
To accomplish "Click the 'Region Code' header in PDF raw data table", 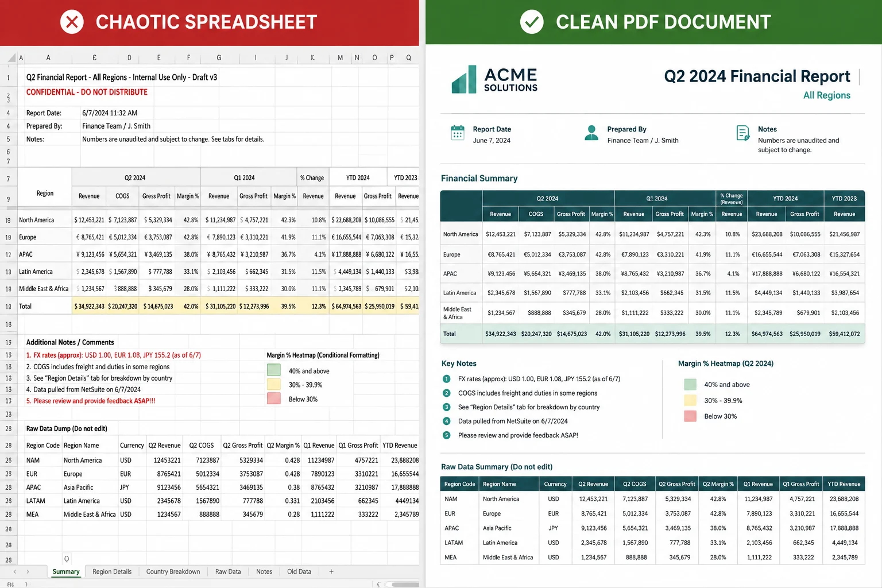I will (x=459, y=484).
